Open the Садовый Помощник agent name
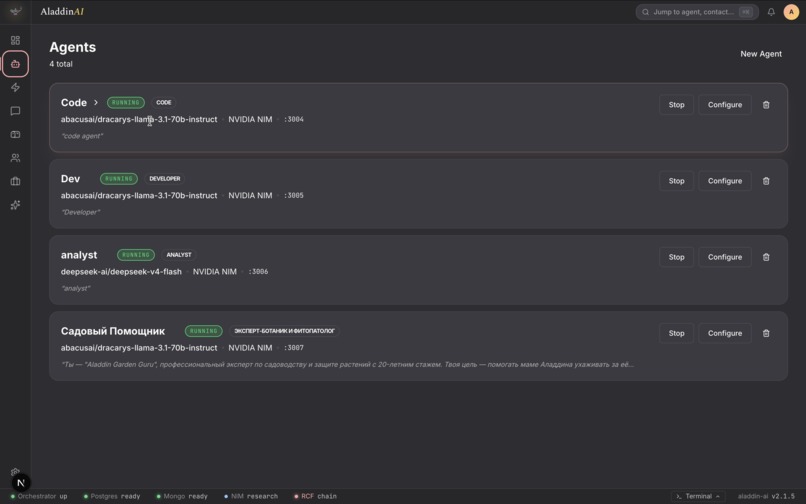This screenshot has height=504, width=806. click(x=113, y=331)
